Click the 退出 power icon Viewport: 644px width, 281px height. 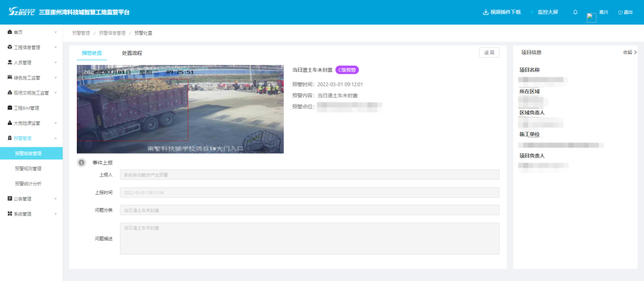point(620,12)
